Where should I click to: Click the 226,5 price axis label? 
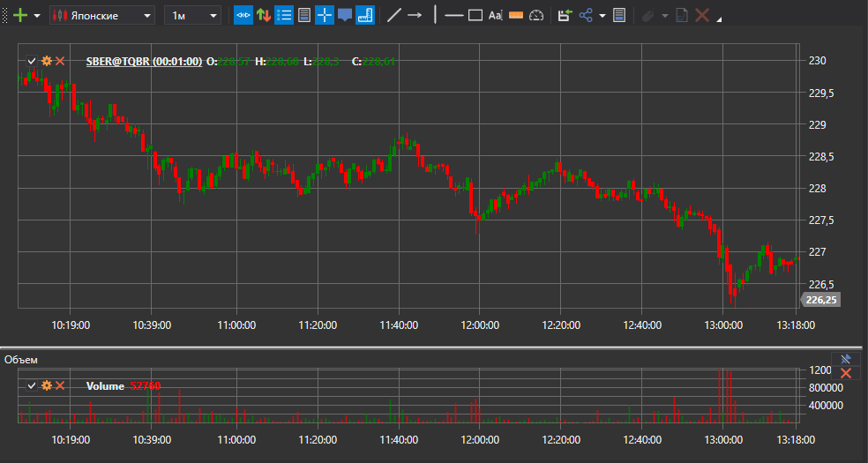point(821,284)
